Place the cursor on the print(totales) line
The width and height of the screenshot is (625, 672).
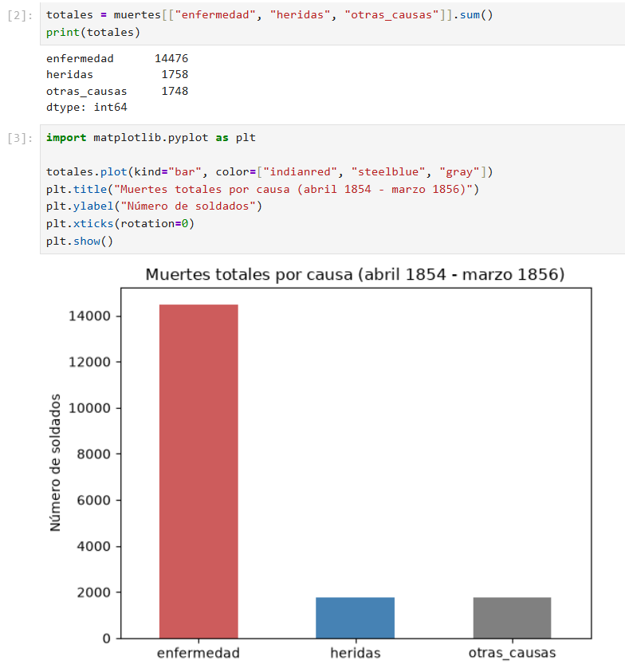pyautogui.click(x=93, y=33)
